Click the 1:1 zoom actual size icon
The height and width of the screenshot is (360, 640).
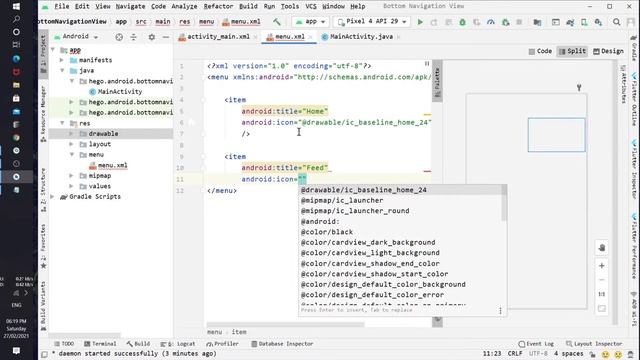click(602, 294)
